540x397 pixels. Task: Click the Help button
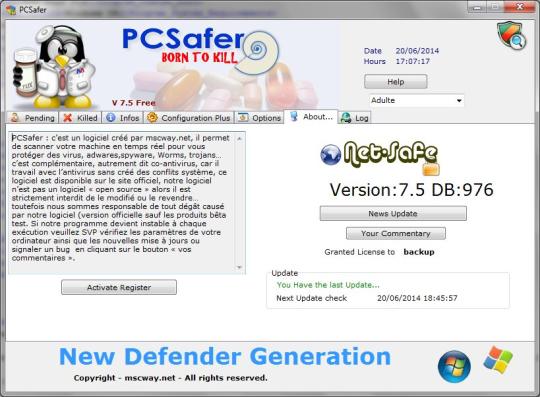click(x=396, y=82)
